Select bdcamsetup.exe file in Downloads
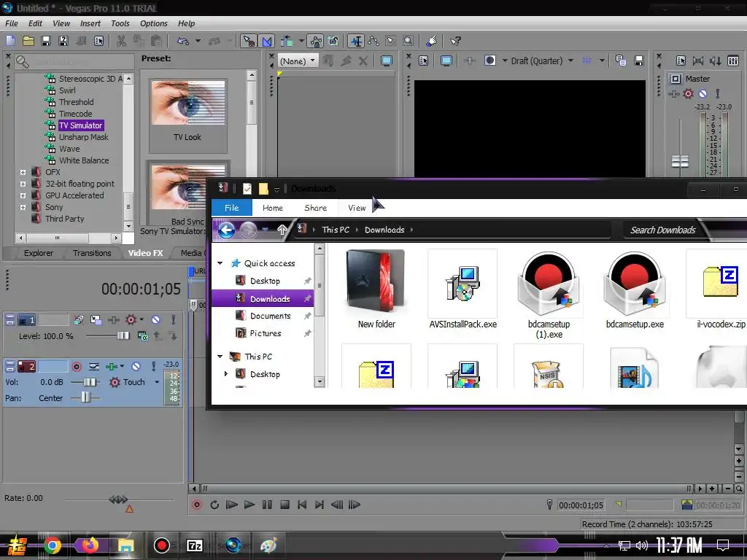Viewport: 747px width, 560px height. point(635,289)
